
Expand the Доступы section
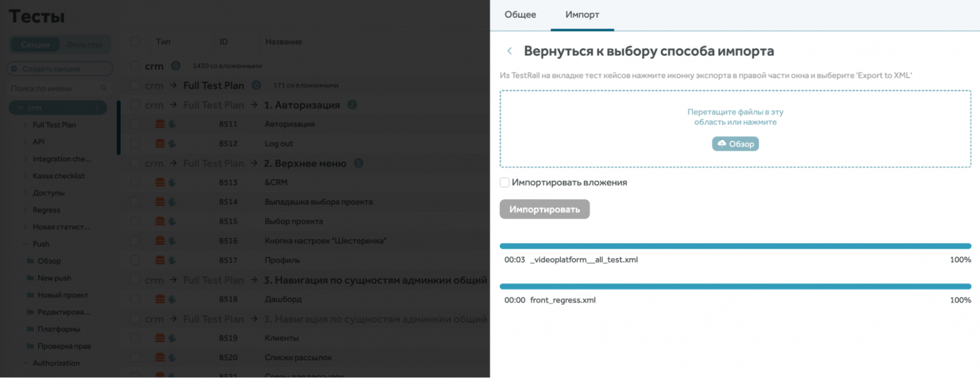click(x=25, y=193)
